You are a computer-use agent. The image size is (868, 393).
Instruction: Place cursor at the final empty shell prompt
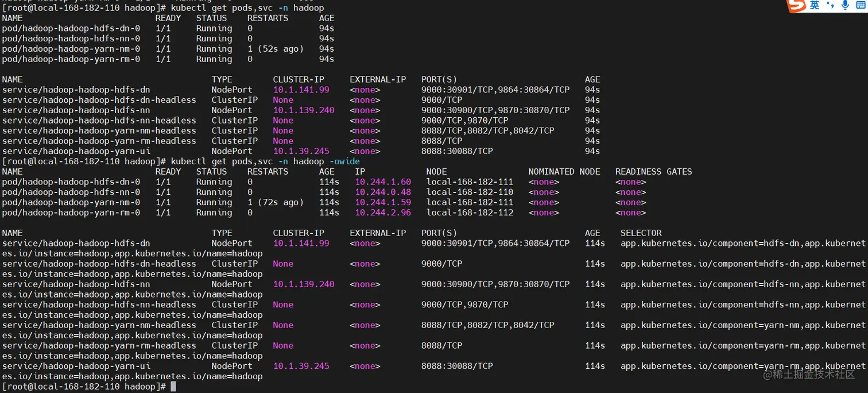click(x=173, y=387)
